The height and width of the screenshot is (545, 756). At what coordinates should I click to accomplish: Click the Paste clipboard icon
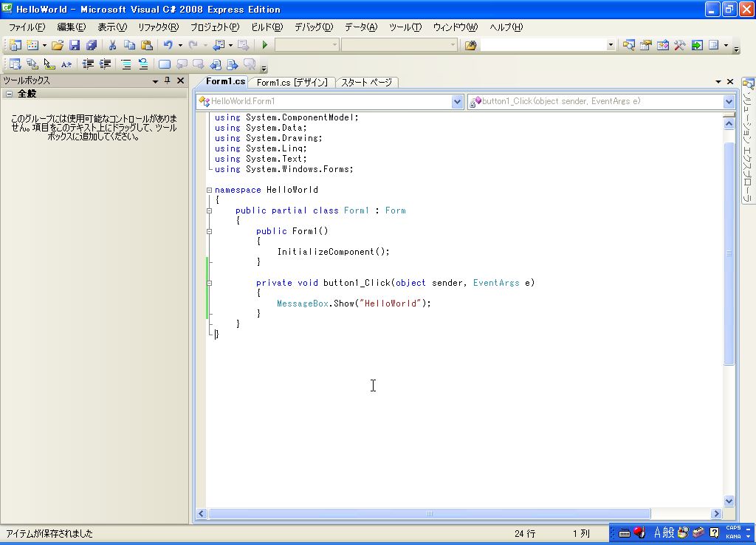coord(146,45)
